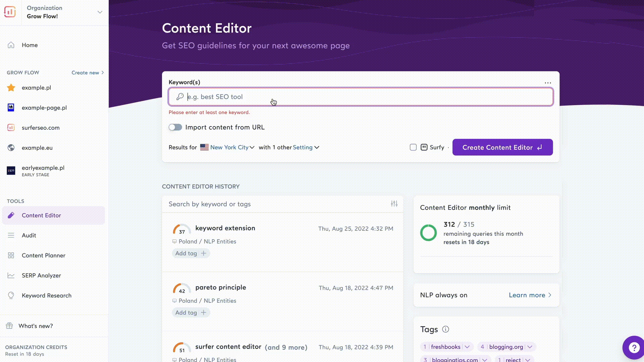Open the example.eu globe icon
Image resolution: width=644 pixels, height=362 pixels.
(x=11, y=148)
